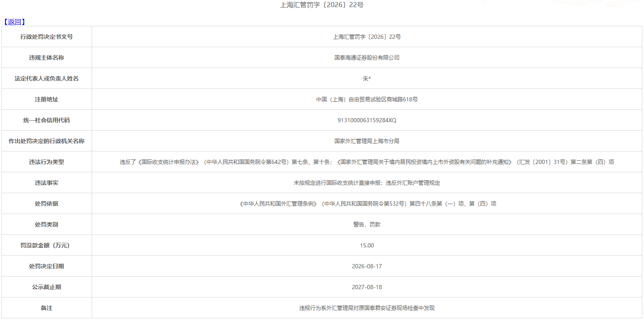Select credit code 9131000063159284XQ
The height and width of the screenshot is (320, 644).
(x=367, y=120)
